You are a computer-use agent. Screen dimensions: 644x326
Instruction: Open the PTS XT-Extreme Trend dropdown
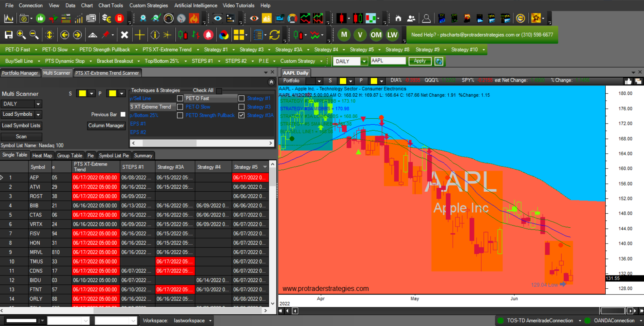198,50
